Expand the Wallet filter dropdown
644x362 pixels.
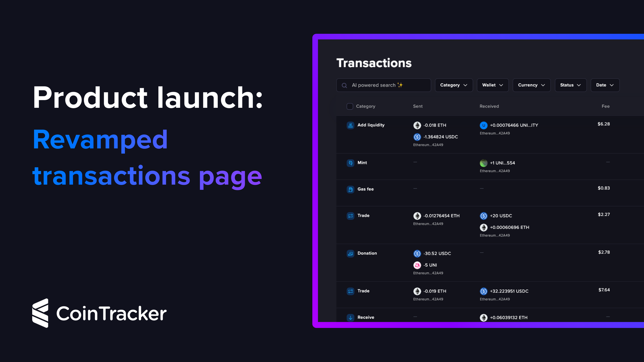[x=492, y=85]
